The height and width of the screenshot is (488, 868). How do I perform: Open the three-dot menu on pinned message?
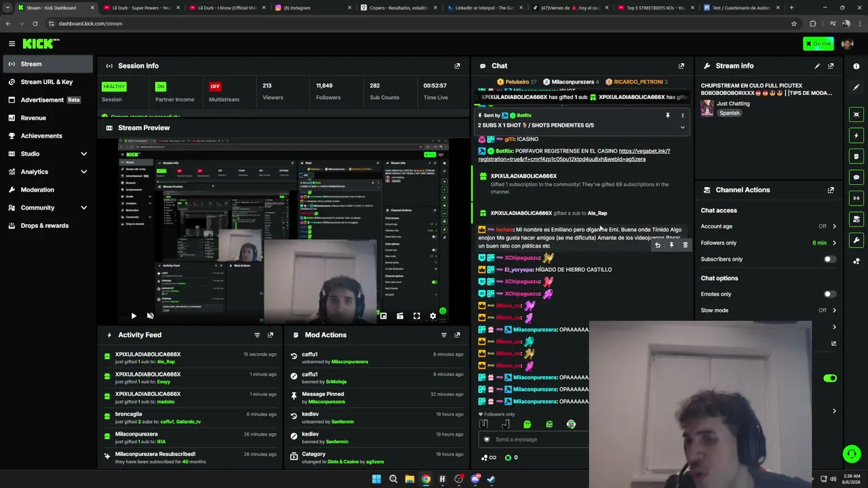coord(683,115)
